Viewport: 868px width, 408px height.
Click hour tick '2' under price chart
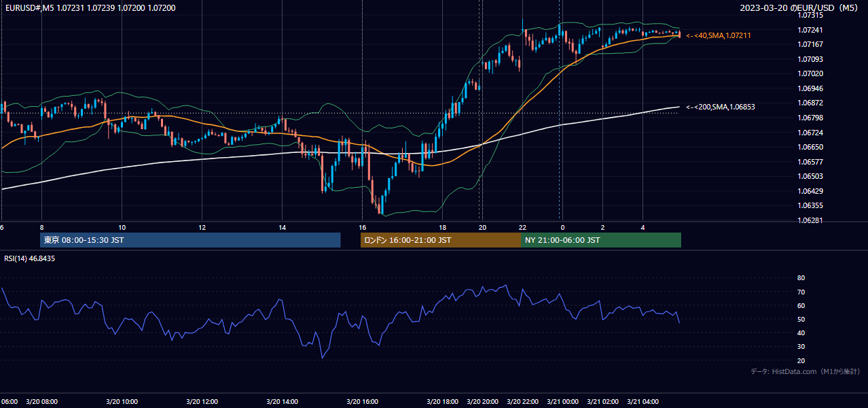pyautogui.click(x=602, y=227)
